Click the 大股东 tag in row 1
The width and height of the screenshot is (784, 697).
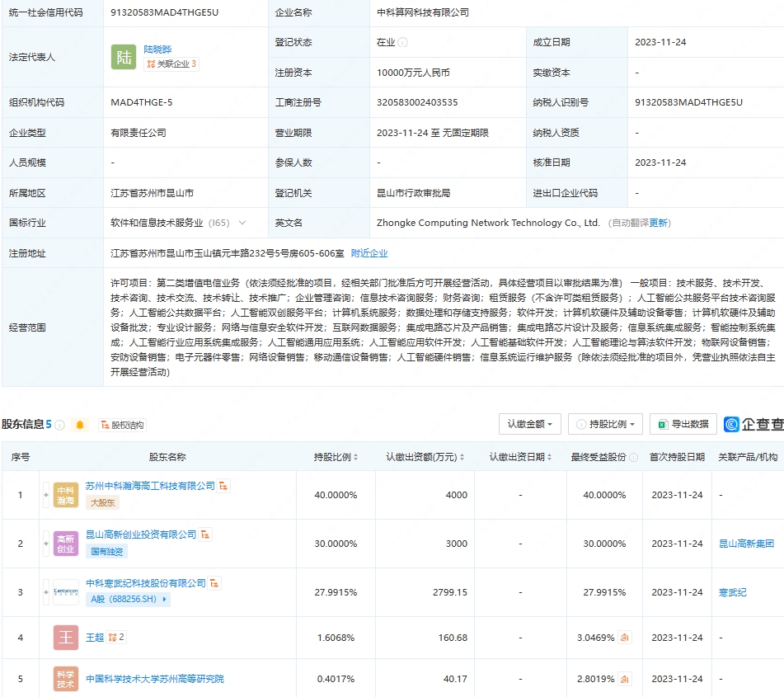(102, 502)
